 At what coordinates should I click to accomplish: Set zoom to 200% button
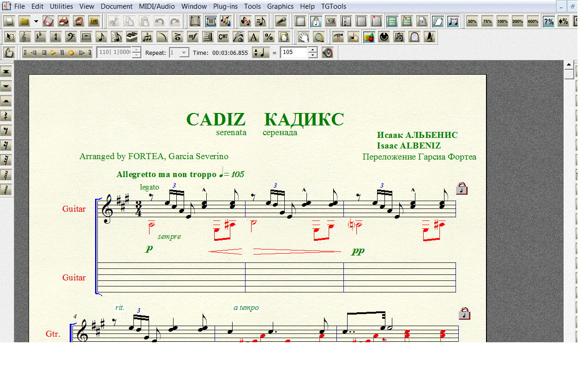pyautogui.click(x=517, y=21)
